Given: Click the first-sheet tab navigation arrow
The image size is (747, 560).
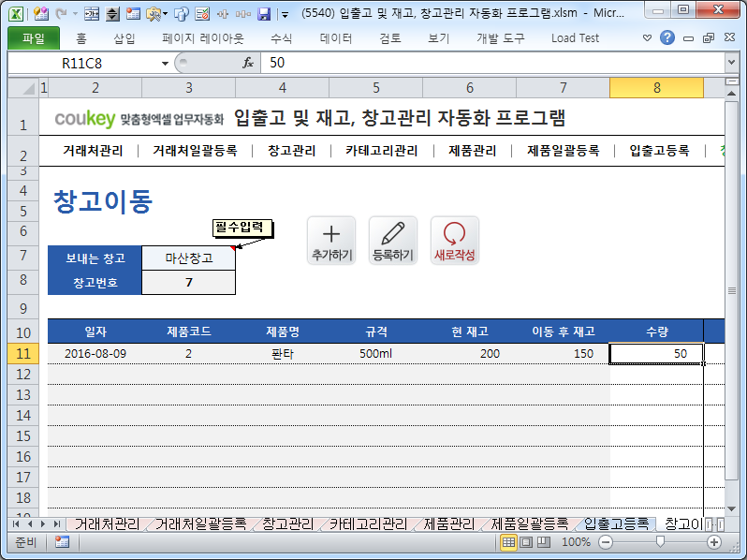Looking at the screenshot, I should coord(16,524).
